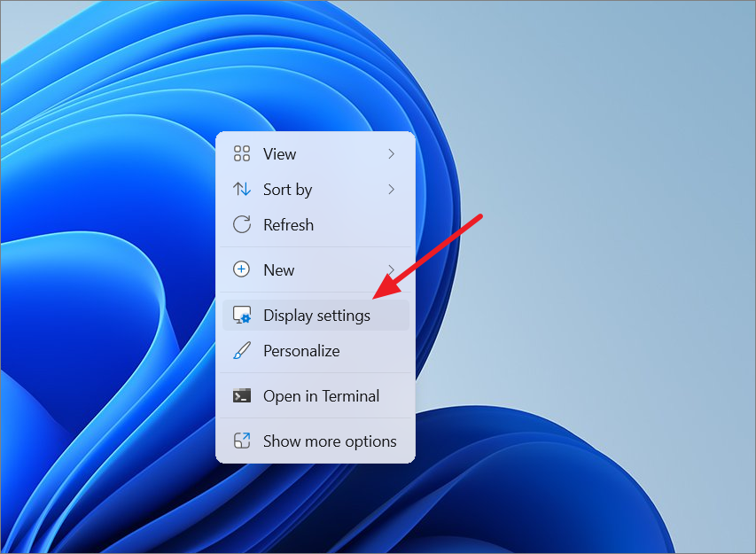The image size is (756, 554).
Task: Open the New menu entry
Action: [316, 269]
